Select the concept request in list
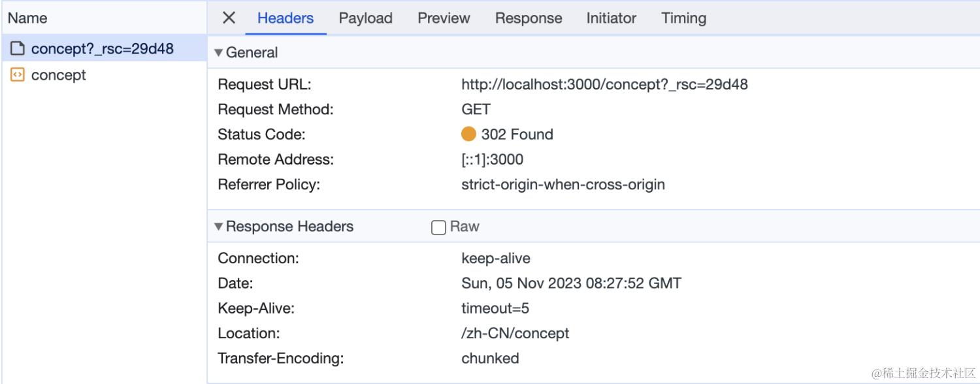 [x=59, y=75]
